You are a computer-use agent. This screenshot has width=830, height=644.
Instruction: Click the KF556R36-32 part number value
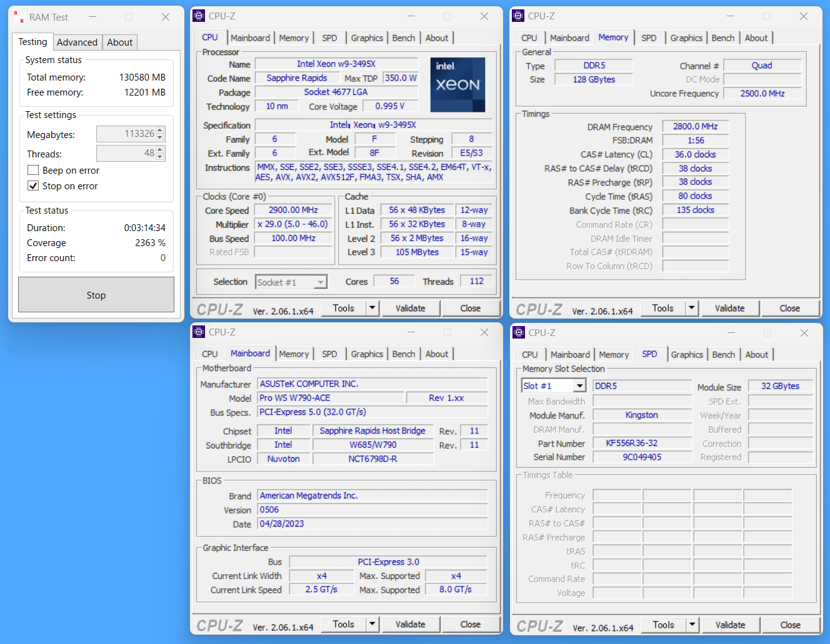tap(642, 443)
